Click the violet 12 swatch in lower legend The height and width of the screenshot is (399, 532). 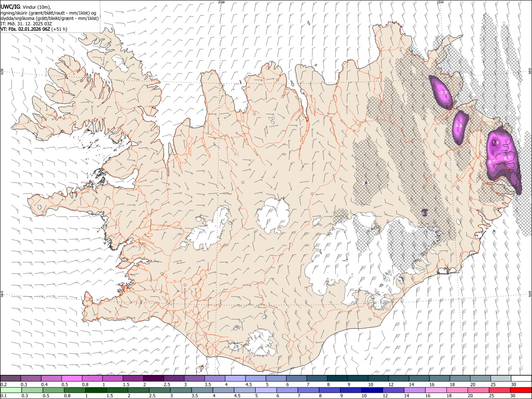(x=393, y=390)
